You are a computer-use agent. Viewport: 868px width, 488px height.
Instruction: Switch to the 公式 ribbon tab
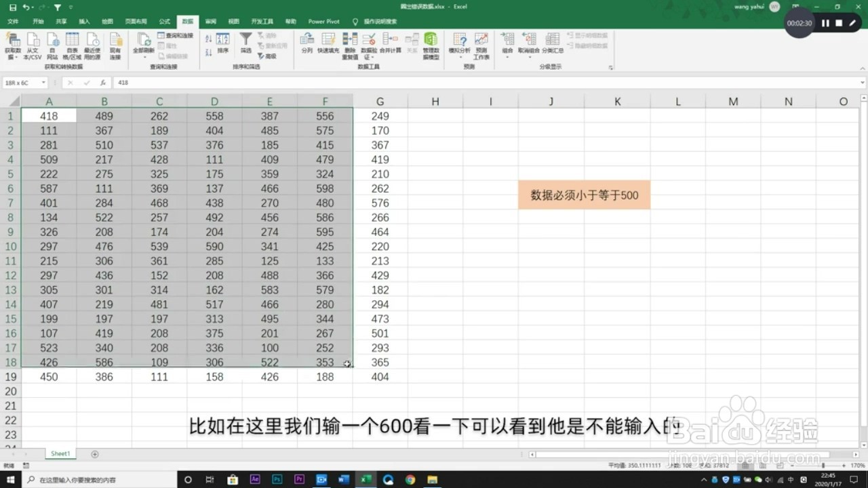coord(163,21)
